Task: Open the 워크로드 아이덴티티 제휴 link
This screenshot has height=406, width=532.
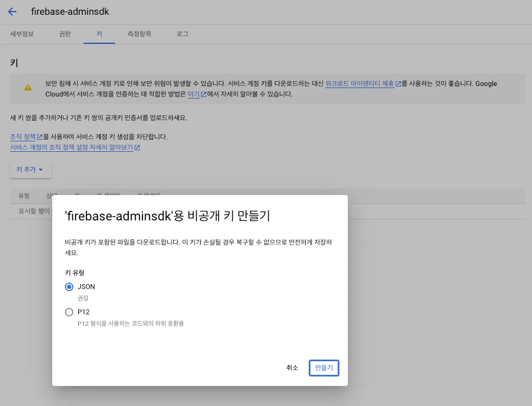Action: [359, 83]
